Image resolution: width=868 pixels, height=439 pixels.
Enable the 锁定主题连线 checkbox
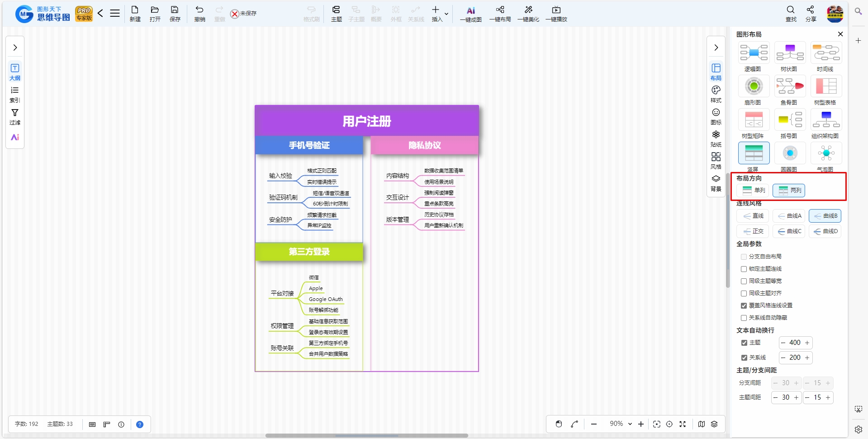(x=744, y=269)
